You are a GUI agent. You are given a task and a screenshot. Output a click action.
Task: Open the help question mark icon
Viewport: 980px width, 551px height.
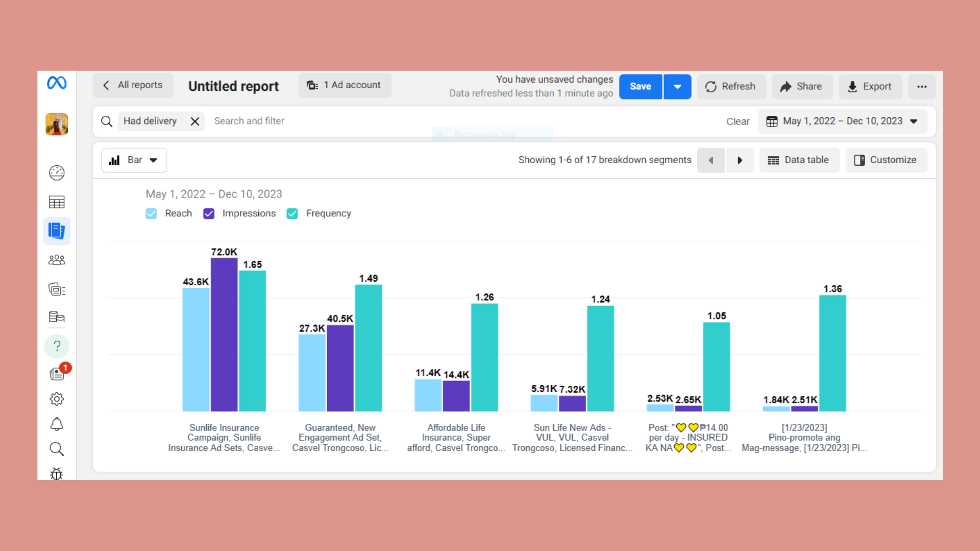point(57,346)
